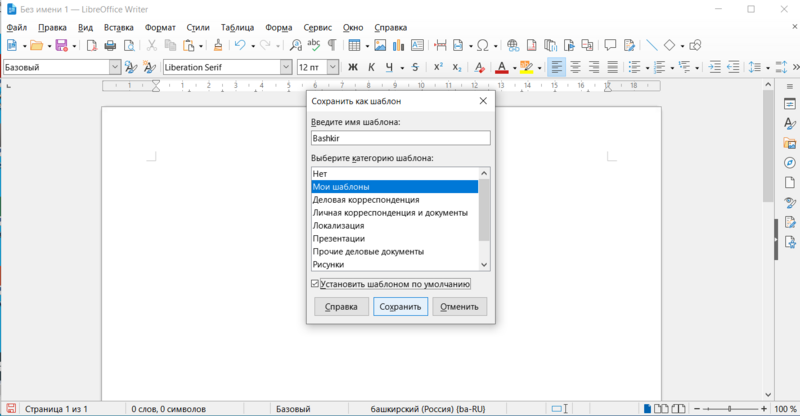Viewport: 800px width, 416px height.
Task: Click the Paste clipboard icon
Action: click(189, 45)
